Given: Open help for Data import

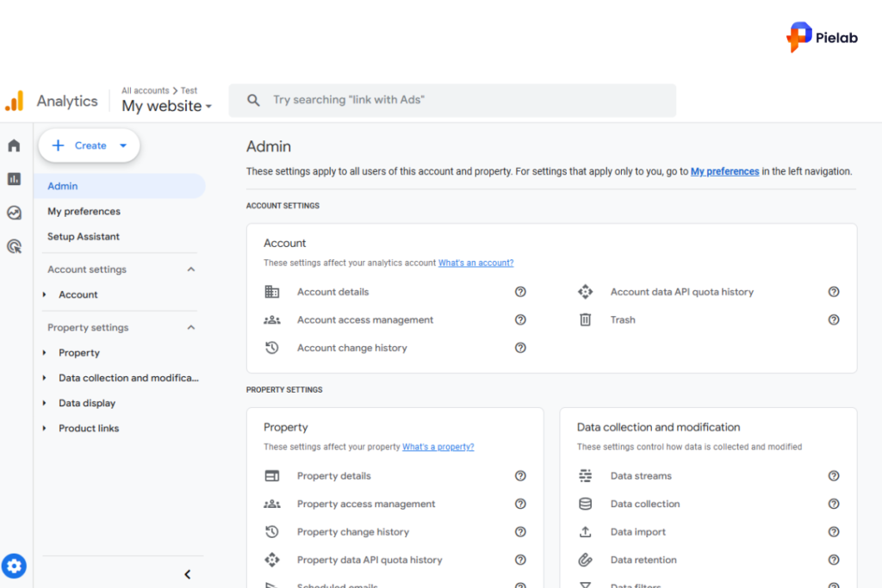Looking at the screenshot, I should point(834,532).
